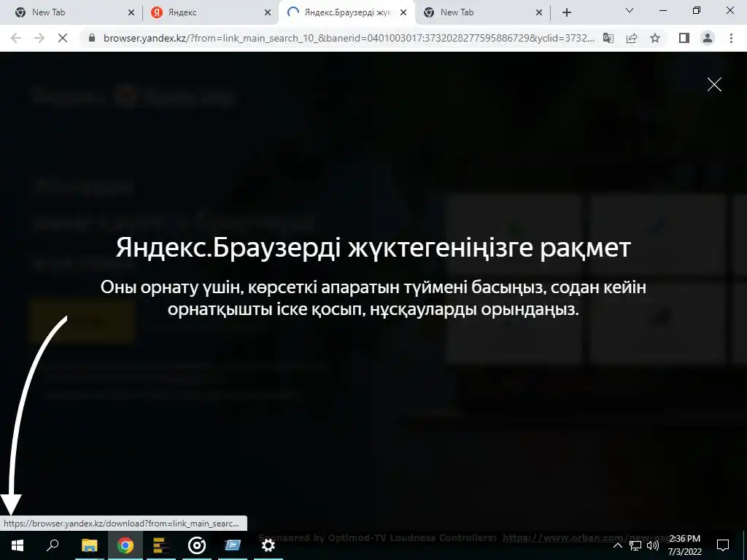Open File Explorer from taskbar
Viewport: 747px width, 560px height.
(x=89, y=545)
